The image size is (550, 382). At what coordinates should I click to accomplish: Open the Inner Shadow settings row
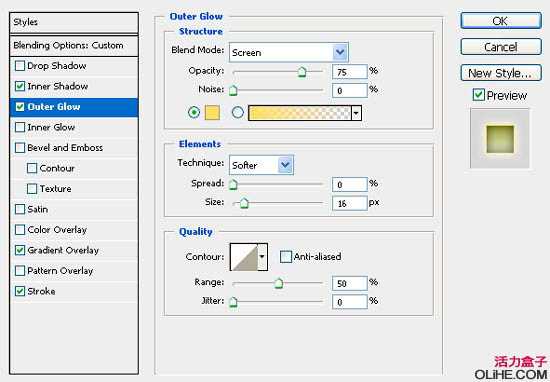(74, 86)
